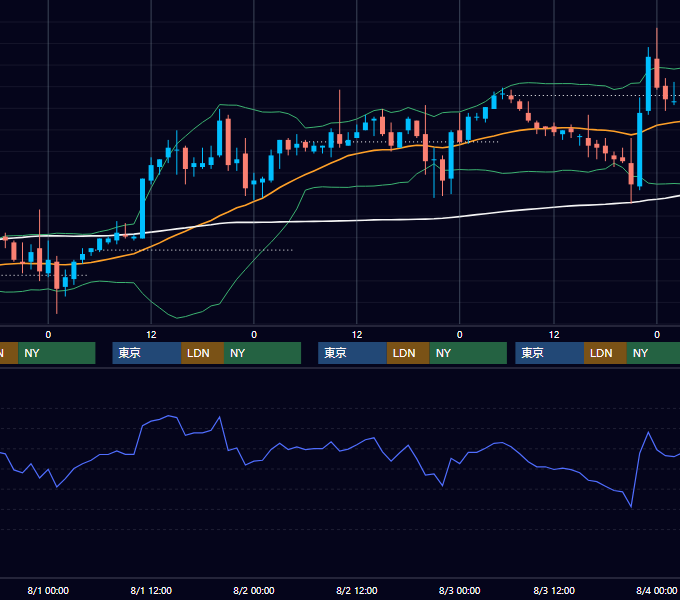Select the 東京 session block starting near 8/1 12:00

(147, 353)
